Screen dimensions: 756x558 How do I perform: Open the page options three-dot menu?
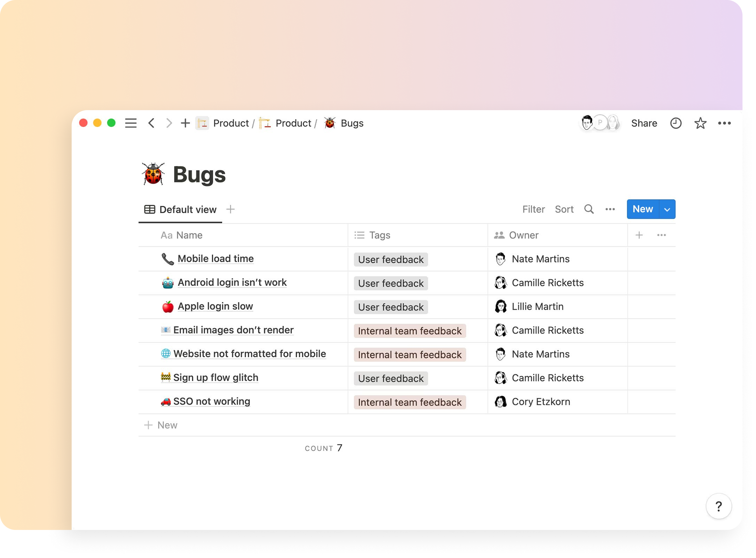point(725,123)
